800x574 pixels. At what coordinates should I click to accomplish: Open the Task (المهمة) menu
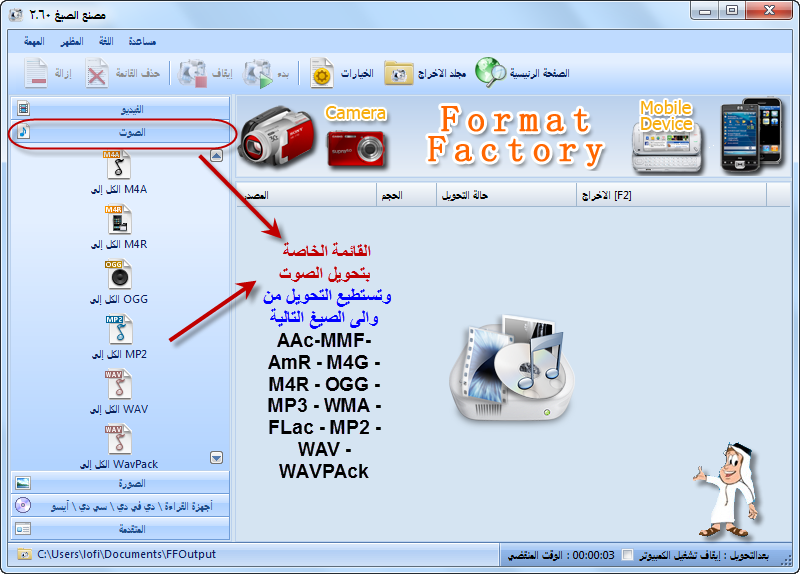click(x=34, y=41)
